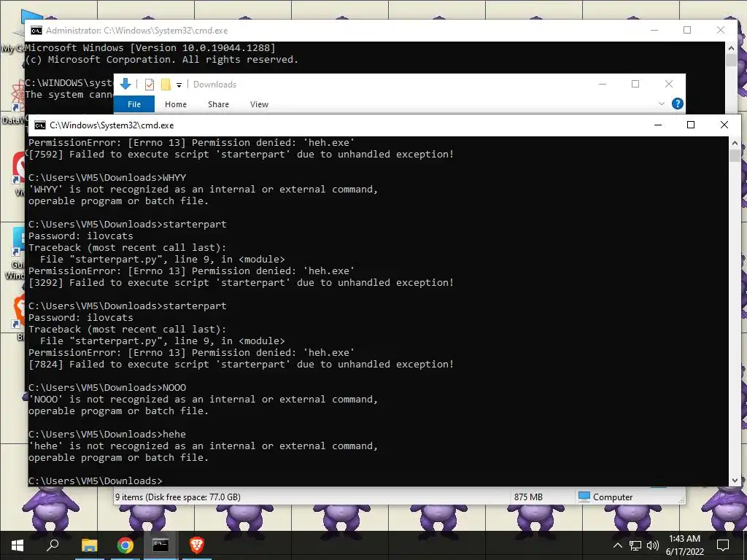Click the '[7592] Failed to execute script' line
The height and width of the screenshot is (560, 747).
[x=241, y=155]
